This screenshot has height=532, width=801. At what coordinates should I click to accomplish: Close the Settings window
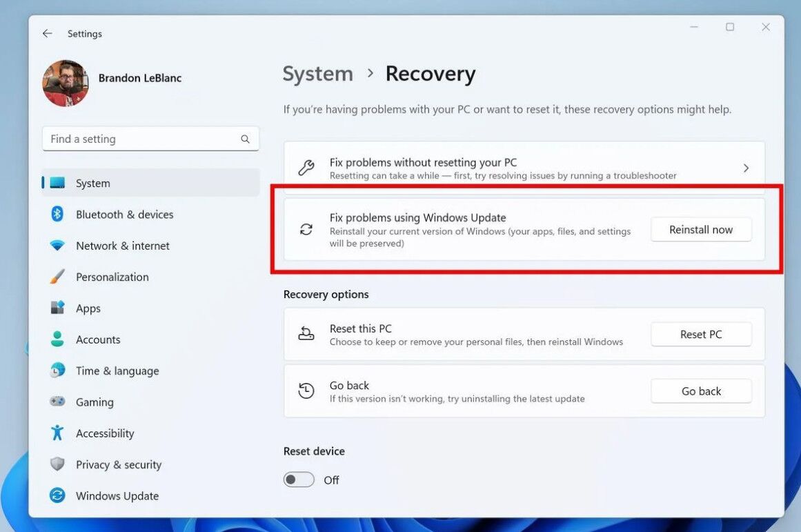766,27
